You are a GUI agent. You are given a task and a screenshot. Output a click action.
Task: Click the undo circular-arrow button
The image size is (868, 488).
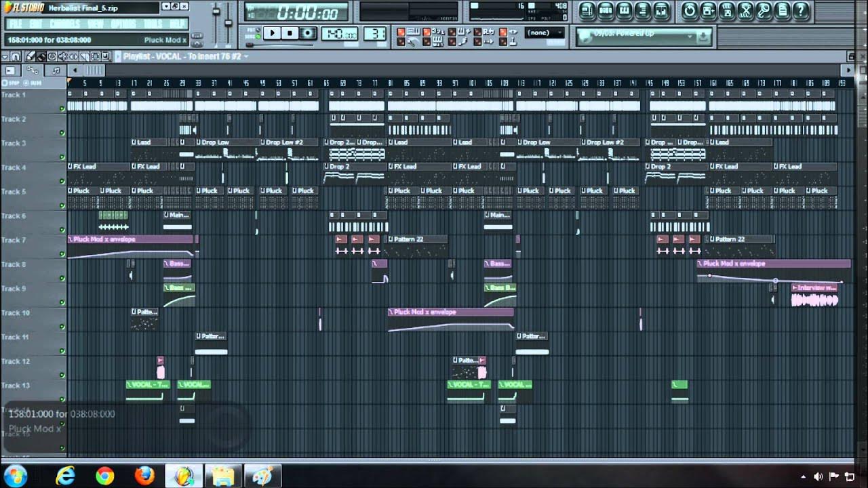(x=690, y=10)
